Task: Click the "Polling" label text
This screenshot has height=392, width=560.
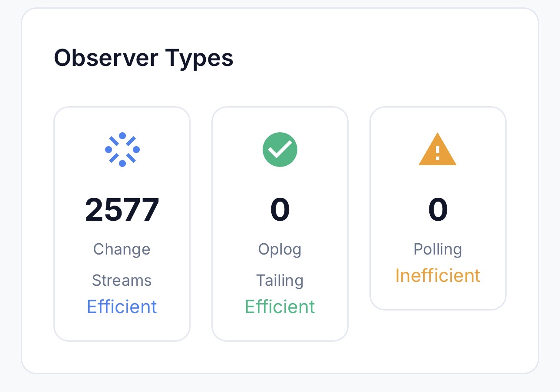Action: coord(438,249)
